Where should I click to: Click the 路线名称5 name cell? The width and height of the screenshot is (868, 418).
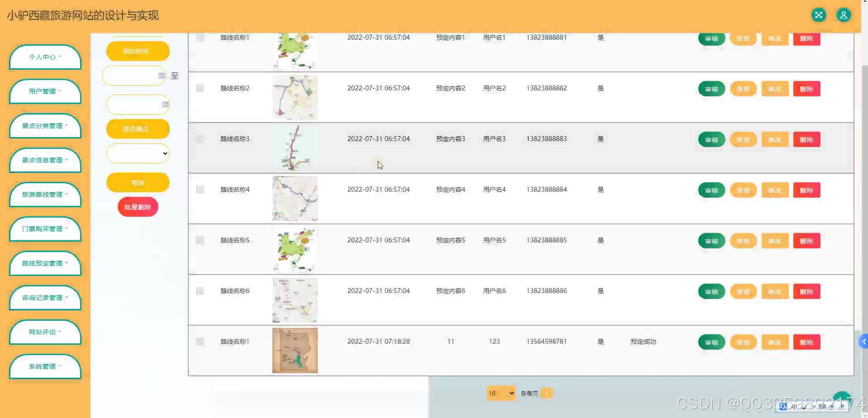point(235,240)
